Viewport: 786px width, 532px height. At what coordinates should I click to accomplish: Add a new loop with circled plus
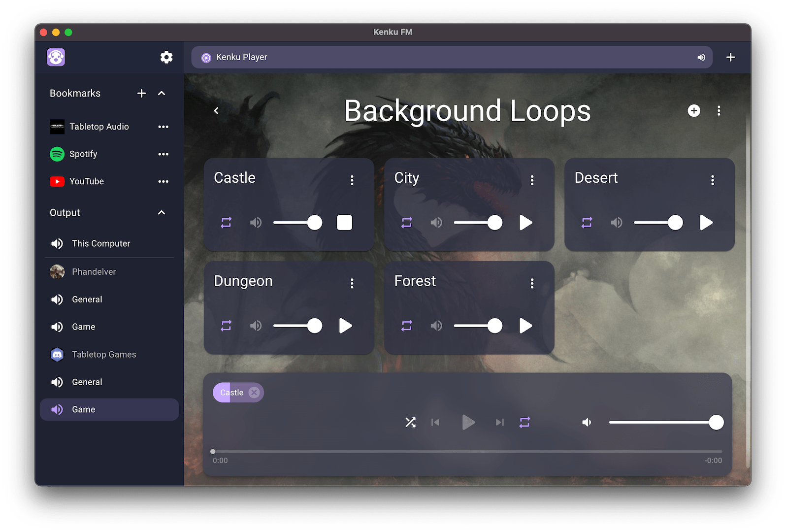click(x=693, y=111)
